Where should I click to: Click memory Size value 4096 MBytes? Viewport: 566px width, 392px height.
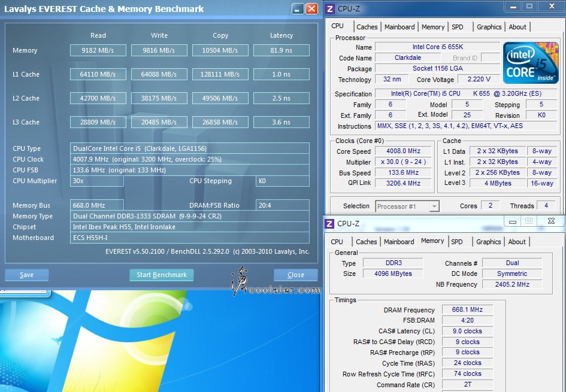[x=393, y=274]
